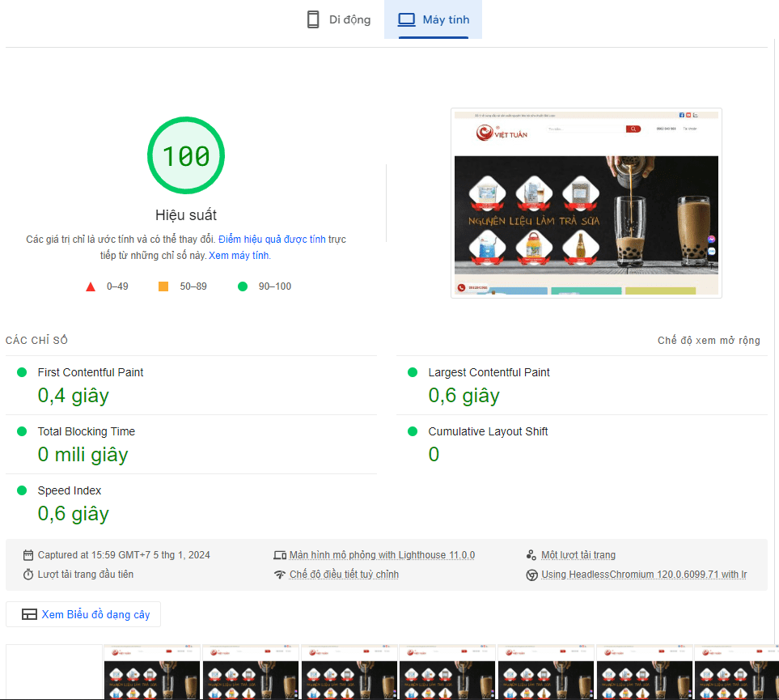779x700 pixels.
Task: Open 'Xem Biểu đồ dạng cây' treemap button
Action: [x=83, y=614]
